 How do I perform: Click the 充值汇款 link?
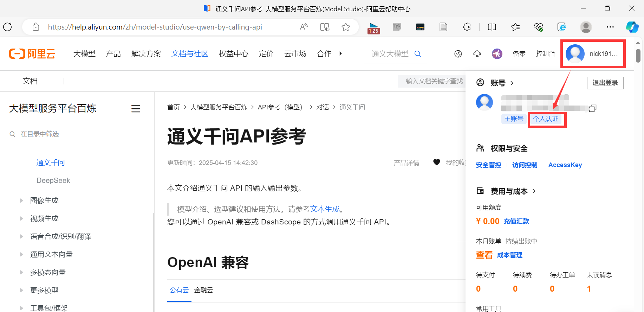pyautogui.click(x=516, y=221)
